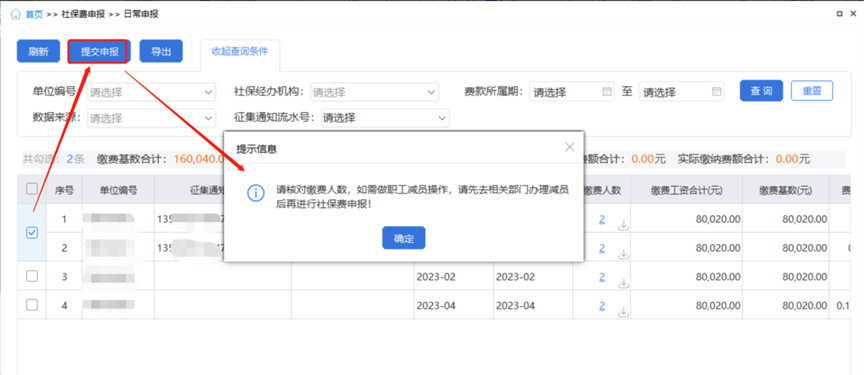Screen dimensions: 864x375
Task: Click the 序号 column header
Action: 64,191
